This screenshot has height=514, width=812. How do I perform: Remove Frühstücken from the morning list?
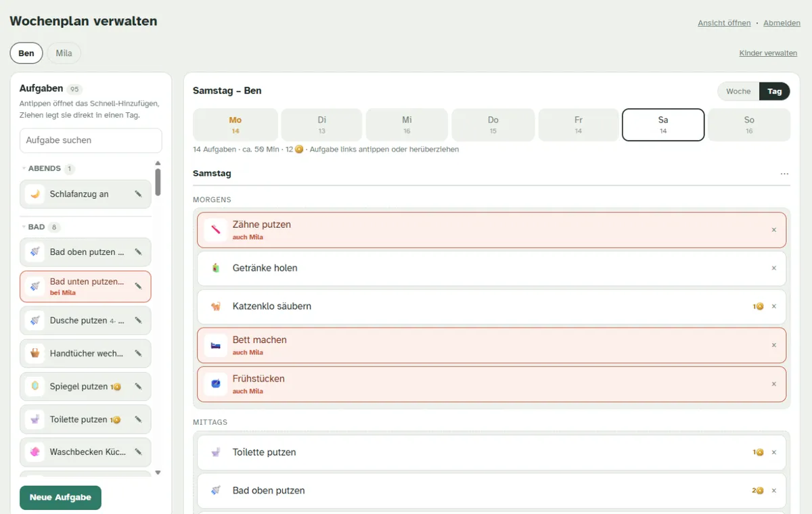(774, 384)
